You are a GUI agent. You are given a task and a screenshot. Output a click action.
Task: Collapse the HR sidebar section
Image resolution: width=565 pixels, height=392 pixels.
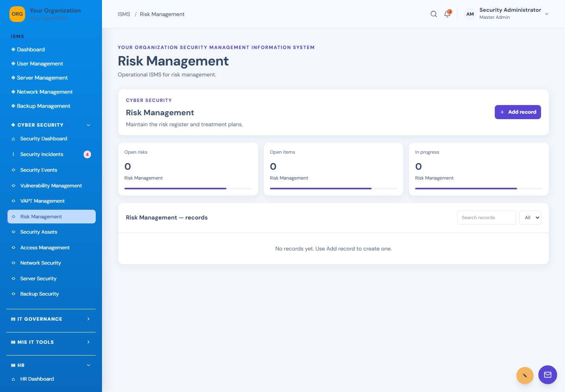pyautogui.click(x=88, y=365)
